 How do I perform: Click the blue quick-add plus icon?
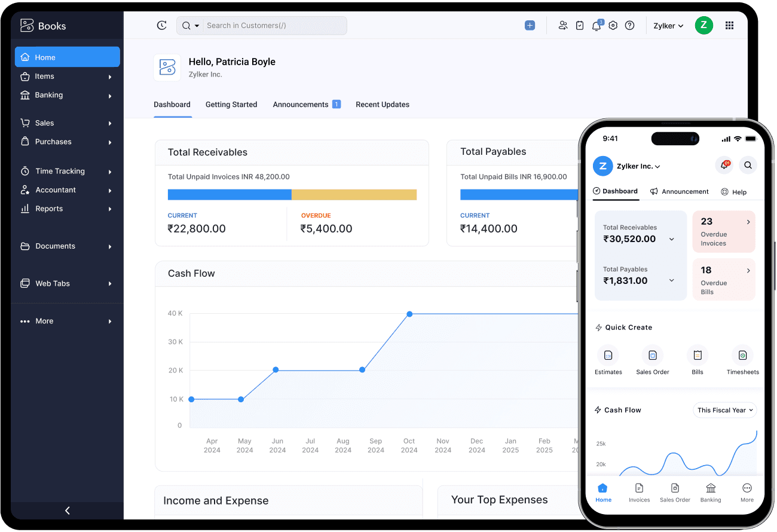click(530, 26)
